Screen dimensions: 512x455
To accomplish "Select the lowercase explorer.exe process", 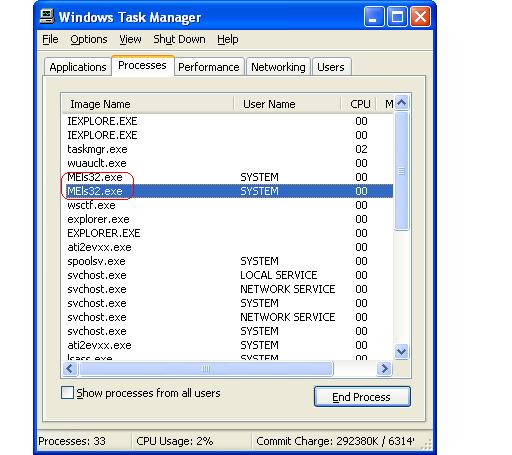I will pyautogui.click(x=228, y=219).
